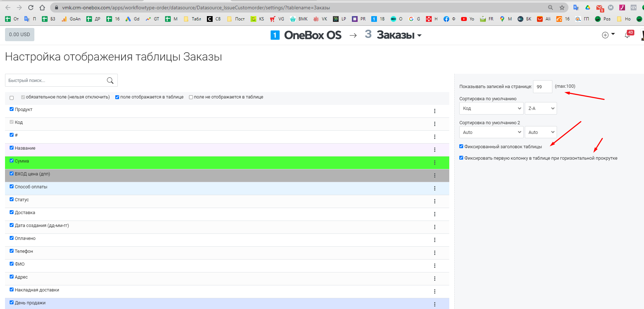Click the browser address bar URL
Screen dimensions: 644x309
tap(196, 8)
